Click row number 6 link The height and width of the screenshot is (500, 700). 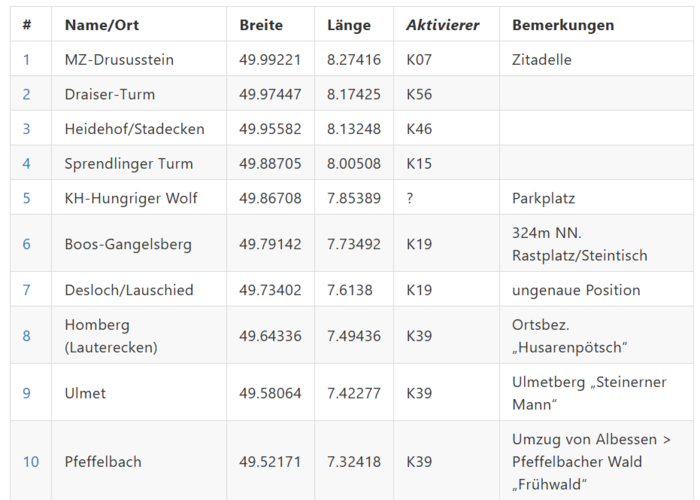point(27,244)
